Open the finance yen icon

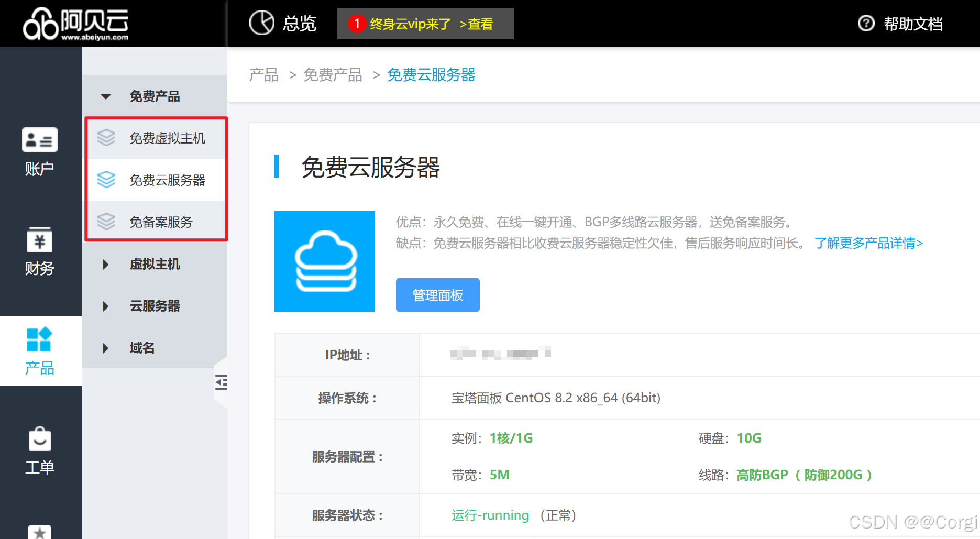40,239
